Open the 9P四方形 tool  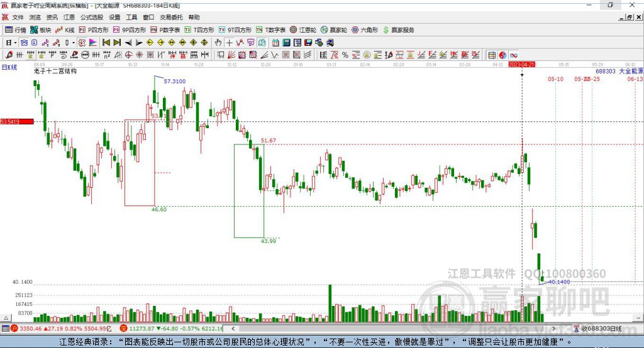pos(130,30)
